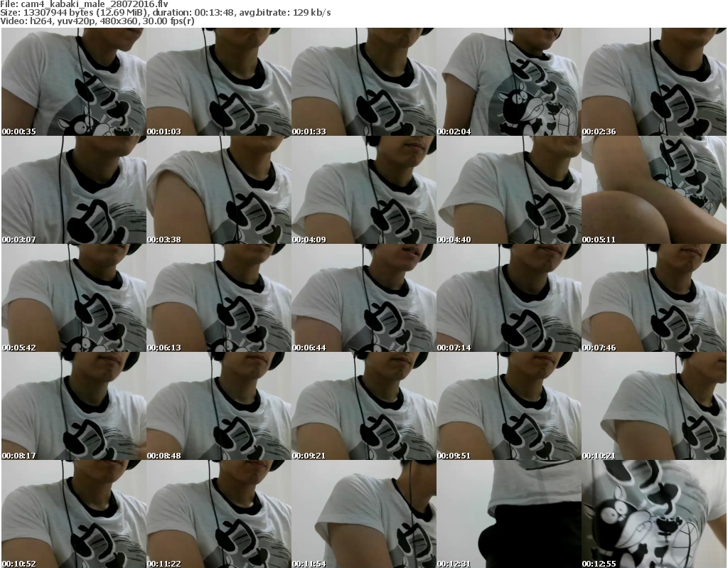Open the thumbnail at 00:04:40
The height and width of the screenshot is (568, 728).
pos(508,190)
